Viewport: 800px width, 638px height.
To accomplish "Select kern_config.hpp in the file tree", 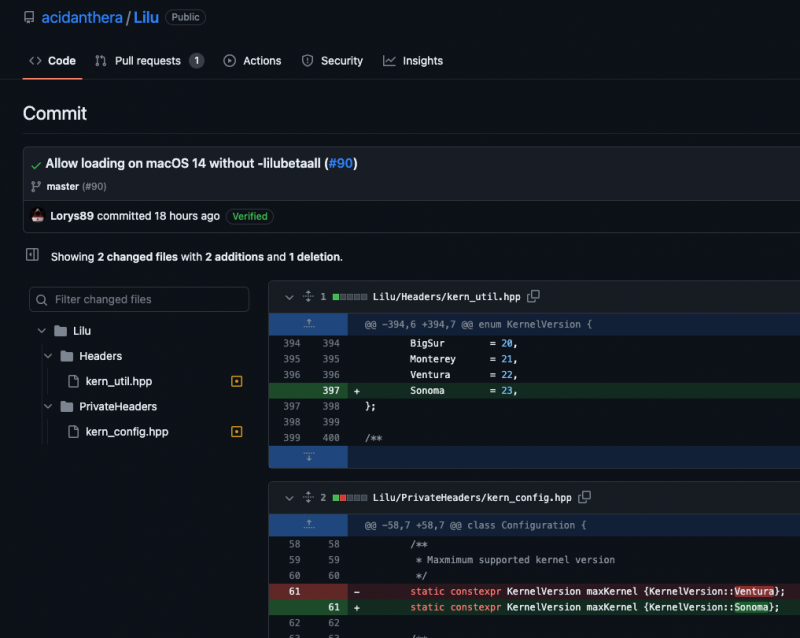I will [x=127, y=432].
